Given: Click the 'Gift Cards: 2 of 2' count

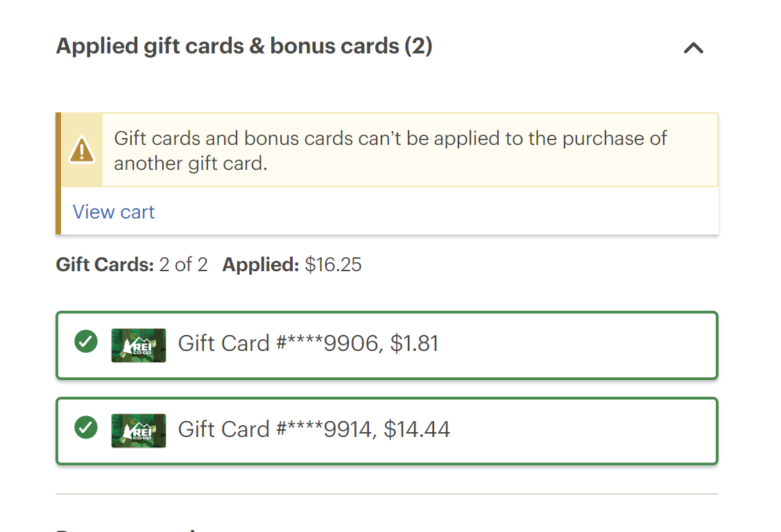Looking at the screenshot, I should (x=132, y=265).
